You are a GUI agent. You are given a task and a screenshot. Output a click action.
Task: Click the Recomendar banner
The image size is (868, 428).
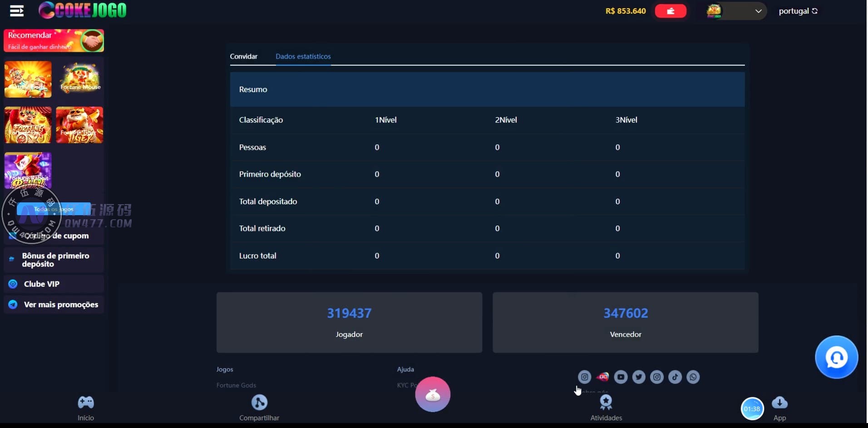tap(54, 40)
